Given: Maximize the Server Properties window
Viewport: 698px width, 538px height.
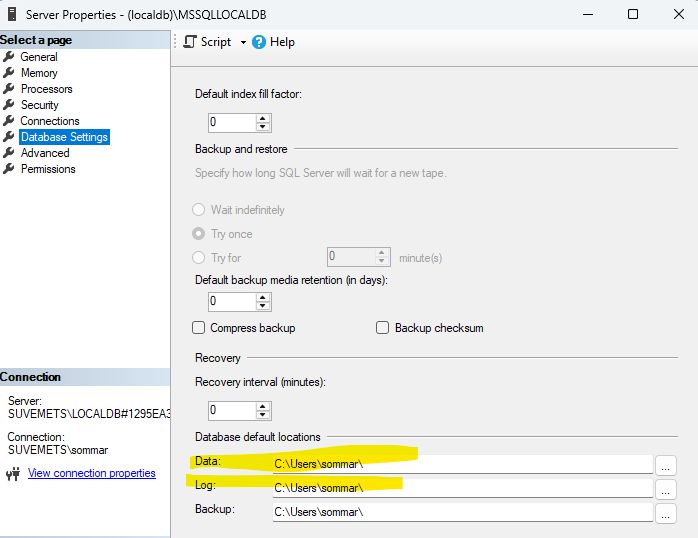Looking at the screenshot, I should 633,14.
